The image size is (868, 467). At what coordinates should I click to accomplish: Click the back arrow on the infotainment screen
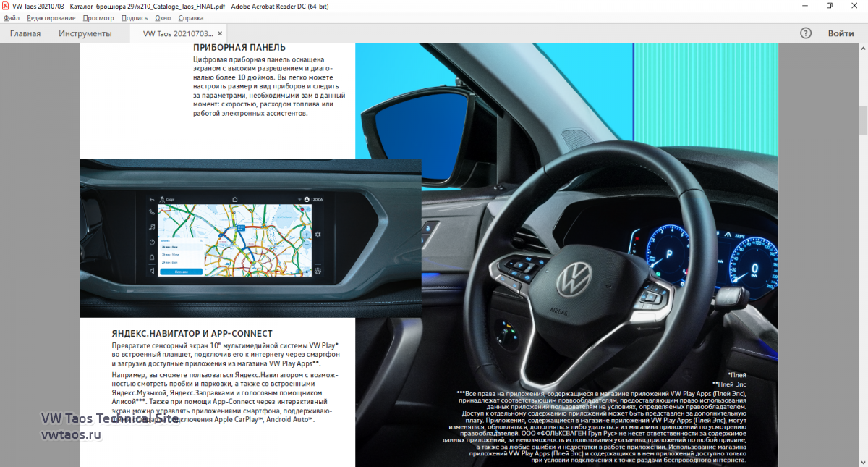[152, 199]
